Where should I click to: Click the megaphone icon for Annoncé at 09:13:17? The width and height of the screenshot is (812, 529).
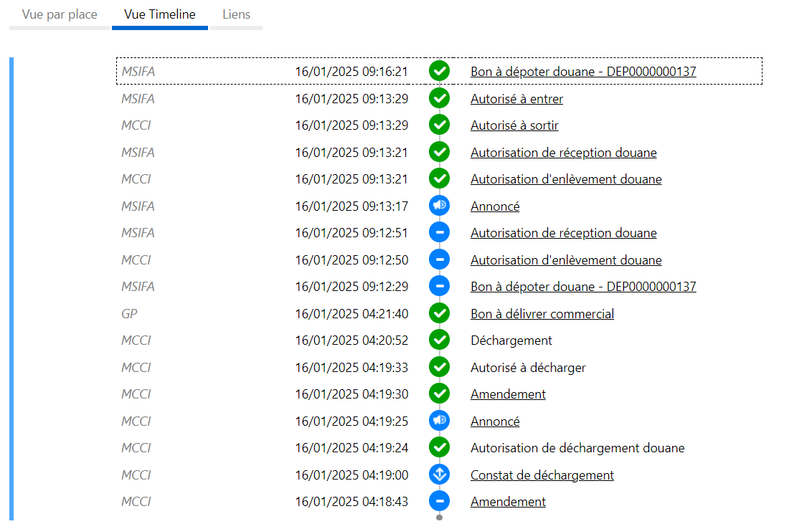pyautogui.click(x=439, y=206)
